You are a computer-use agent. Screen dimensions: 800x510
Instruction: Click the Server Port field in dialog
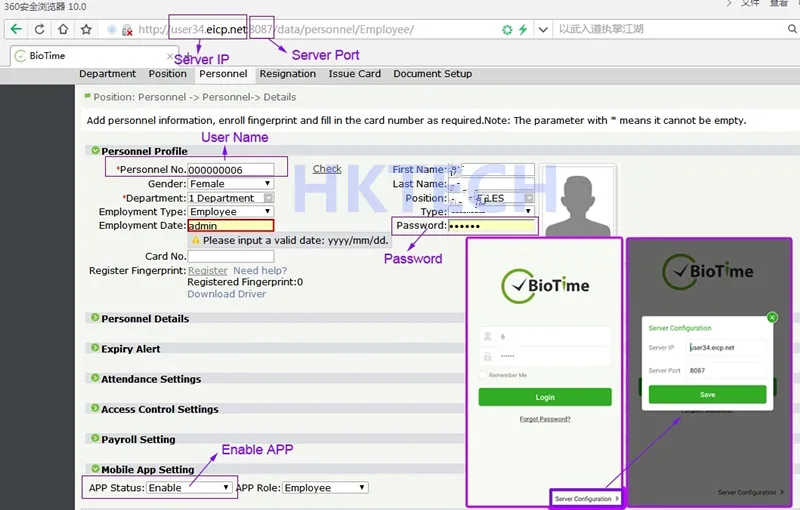pos(727,371)
